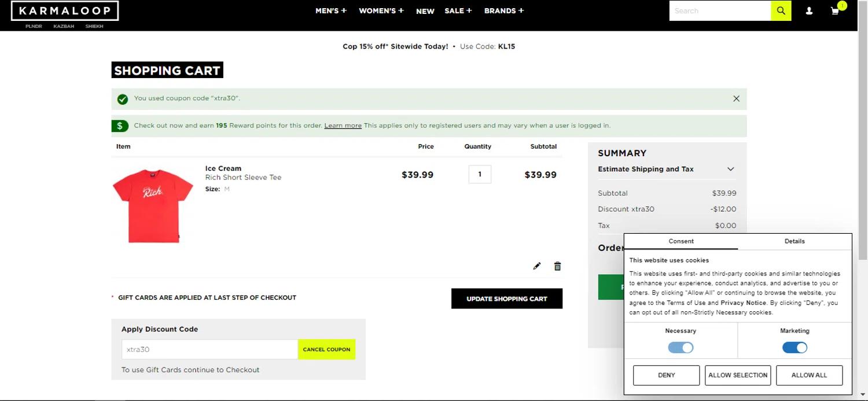Open the user account icon
This screenshot has width=868, height=401.
pyautogui.click(x=809, y=11)
